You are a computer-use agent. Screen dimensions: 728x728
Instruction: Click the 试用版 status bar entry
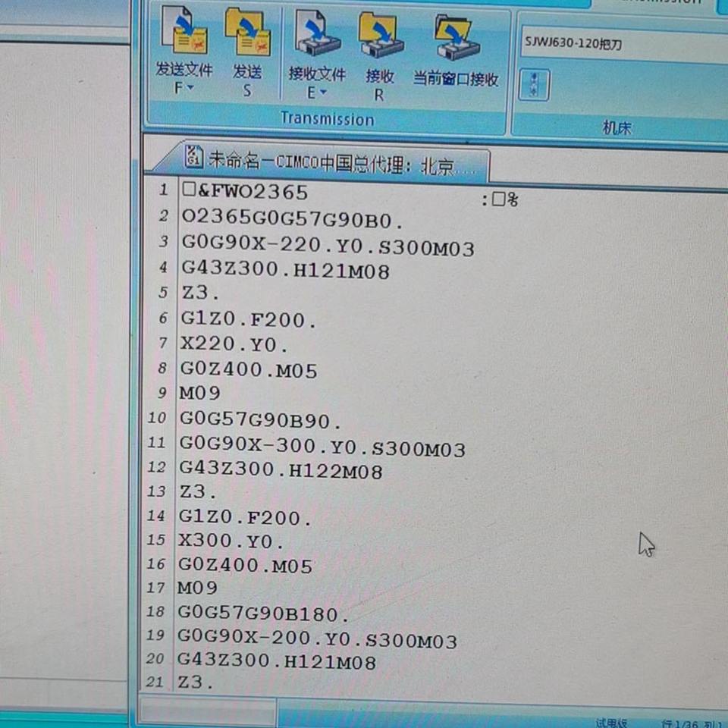pyautogui.click(x=611, y=723)
